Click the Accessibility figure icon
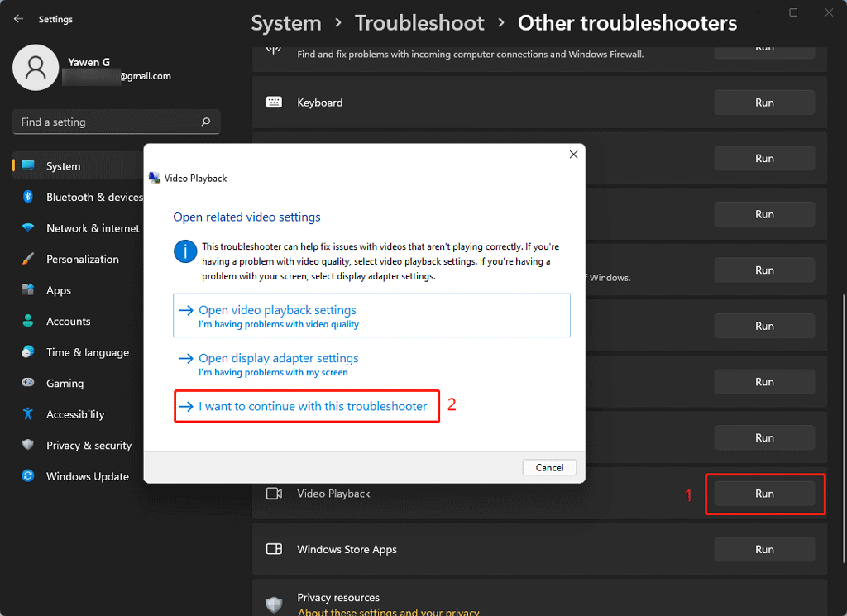 pyautogui.click(x=28, y=414)
